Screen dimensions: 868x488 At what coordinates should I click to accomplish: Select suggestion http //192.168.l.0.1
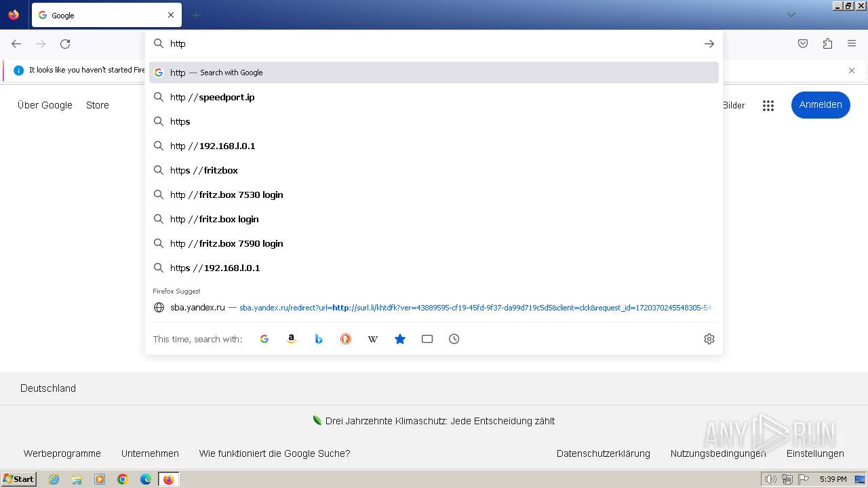[434, 146]
